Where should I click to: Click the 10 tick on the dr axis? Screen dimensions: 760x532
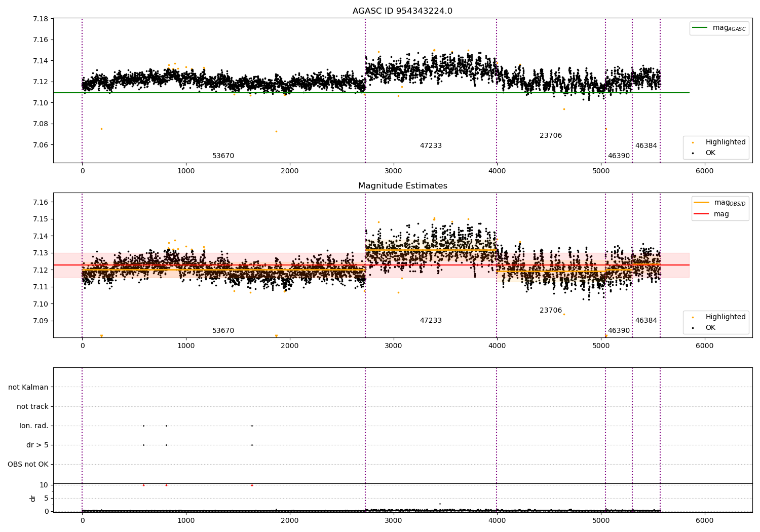(44, 485)
